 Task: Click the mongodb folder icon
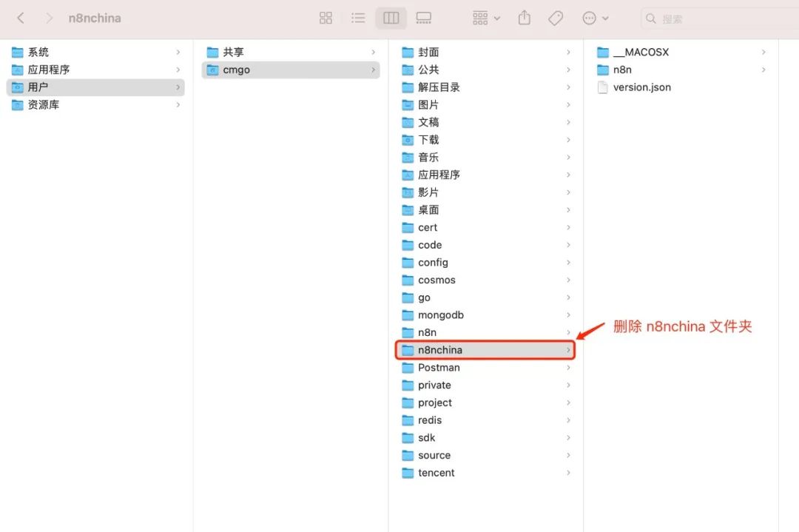(408, 315)
